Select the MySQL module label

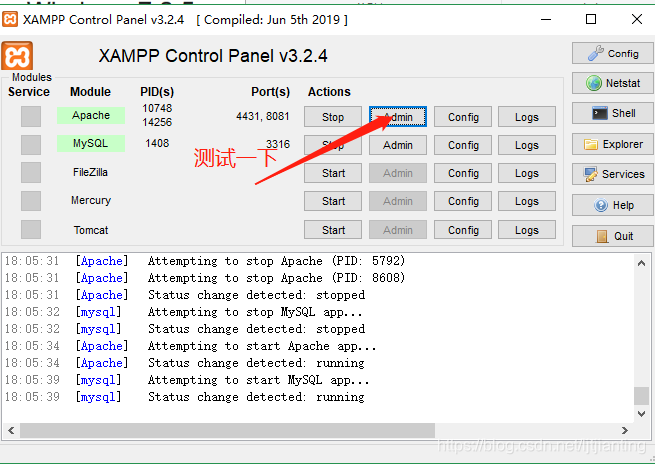(x=91, y=143)
